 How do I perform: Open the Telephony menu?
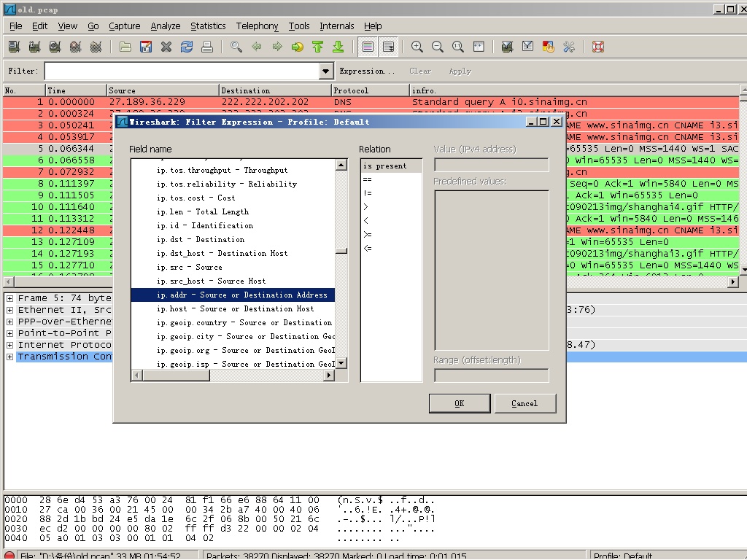[257, 26]
